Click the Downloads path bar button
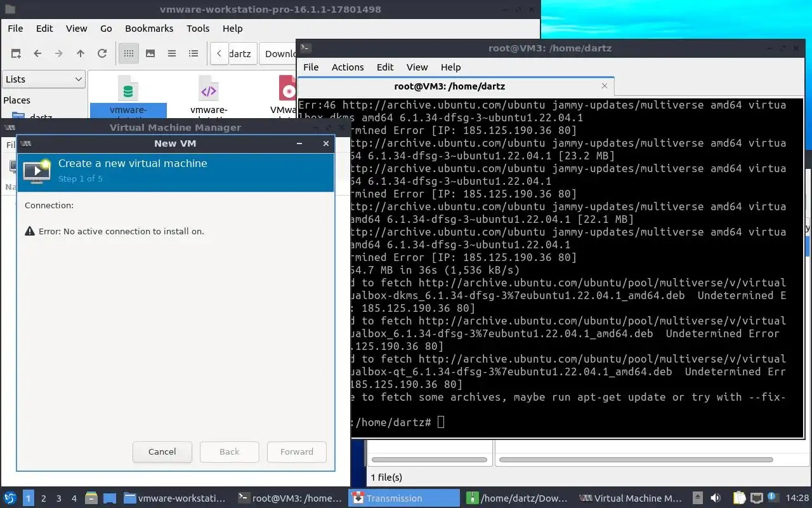The image size is (812, 508). [x=279, y=53]
